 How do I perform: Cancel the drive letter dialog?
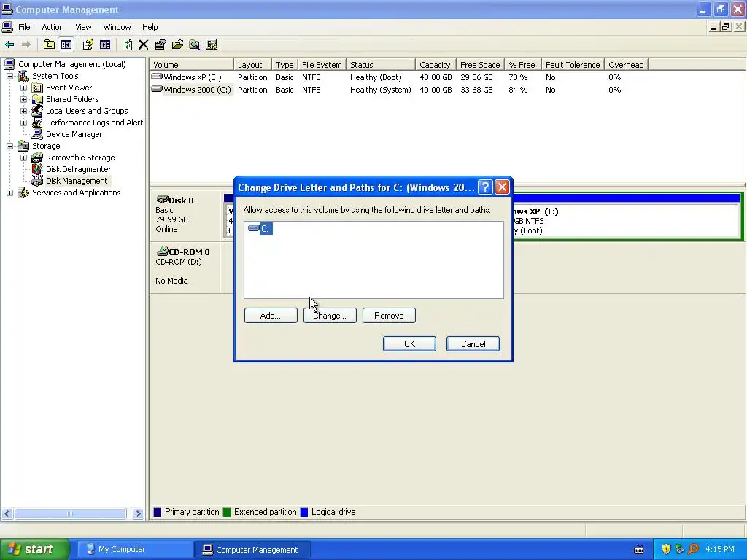pyautogui.click(x=473, y=344)
